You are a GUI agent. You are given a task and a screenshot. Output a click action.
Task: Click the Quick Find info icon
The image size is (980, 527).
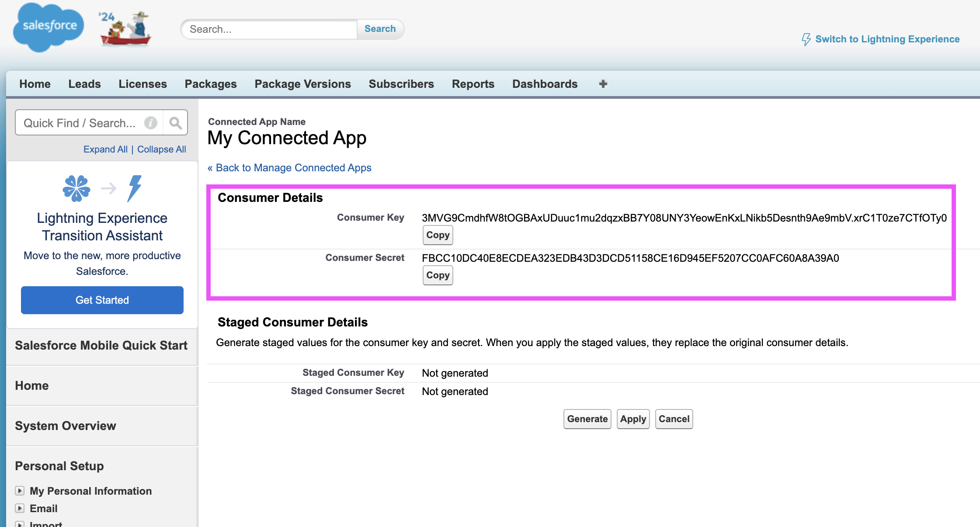[151, 123]
